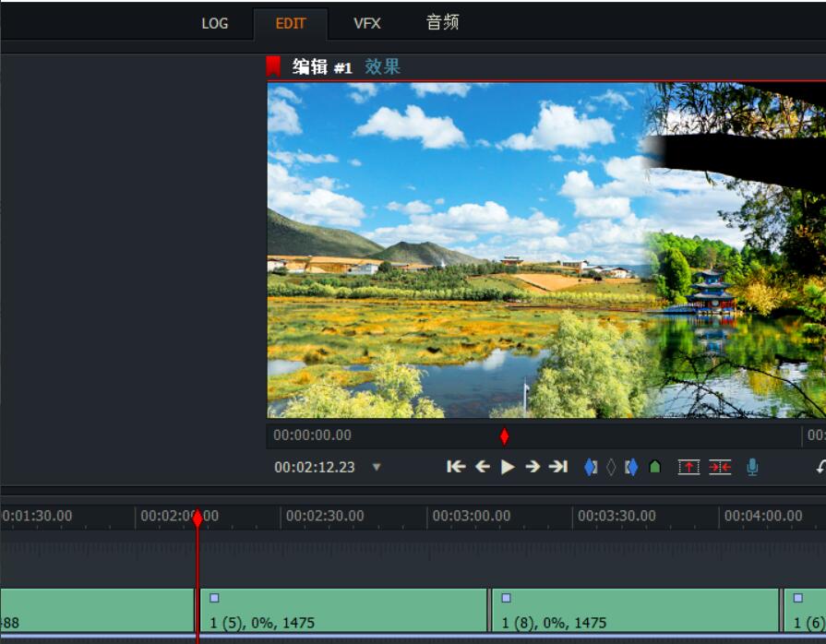Image resolution: width=826 pixels, height=644 pixels.
Task: Open the 效果 viewer tab
Action: click(x=382, y=66)
